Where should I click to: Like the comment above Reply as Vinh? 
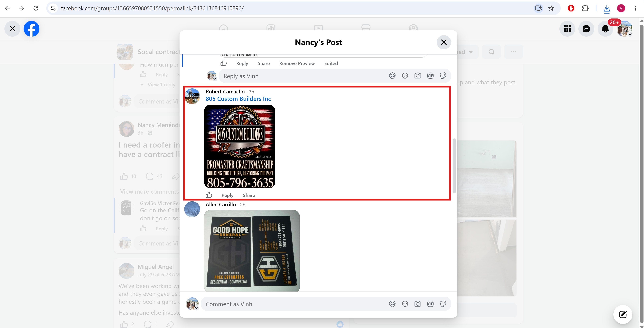(x=224, y=63)
